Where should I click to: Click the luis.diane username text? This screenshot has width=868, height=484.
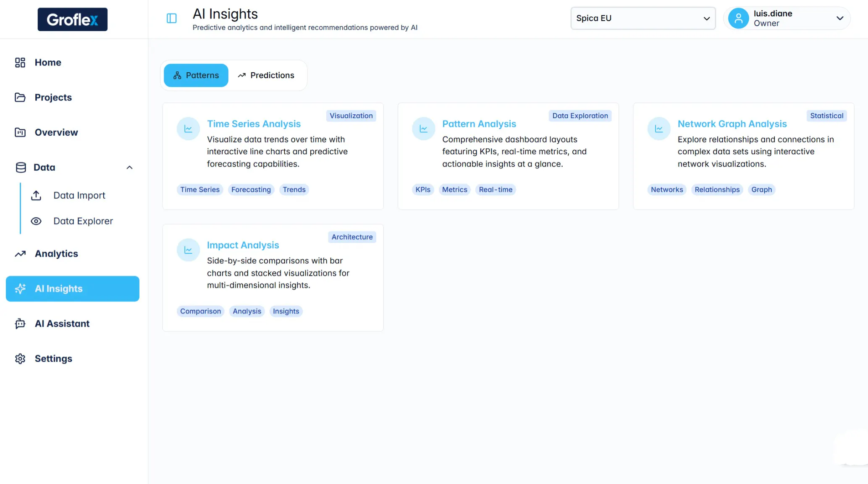tap(773, 13)
